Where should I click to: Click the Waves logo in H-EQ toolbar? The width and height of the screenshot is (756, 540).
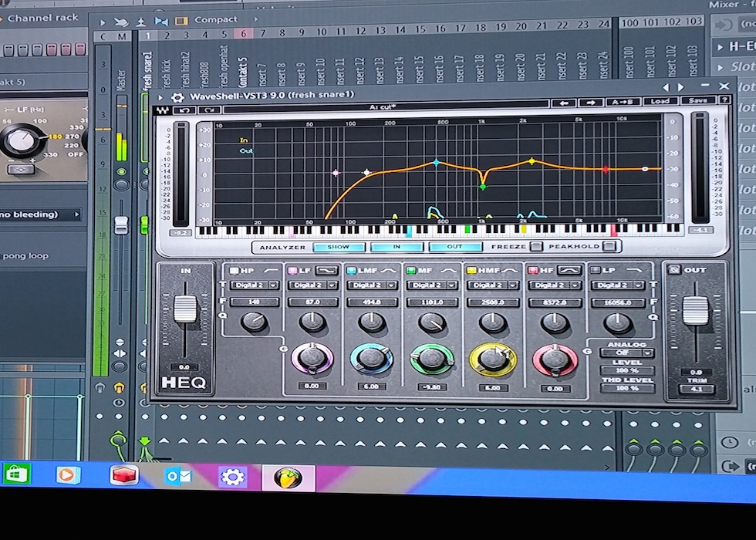tap(162, 110)
